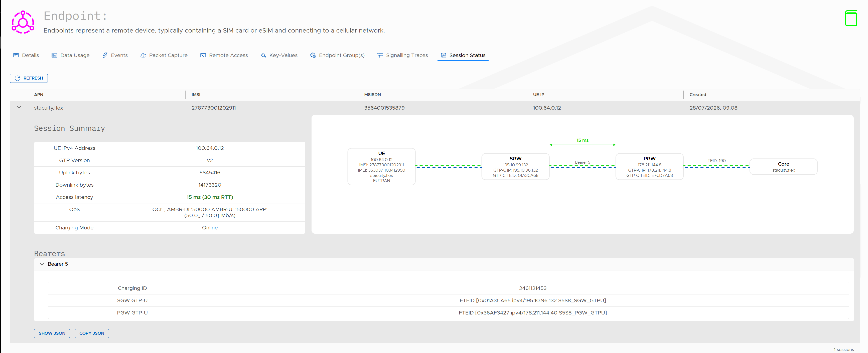Screen dimensions: 868x353
Task: Sort by the IMSI column header
Action: point(196,95)
